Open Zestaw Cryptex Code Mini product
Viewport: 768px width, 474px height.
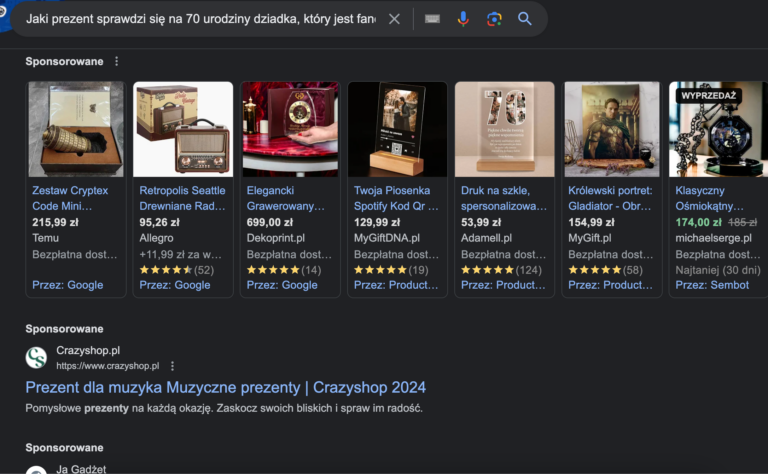click(70, 197)
